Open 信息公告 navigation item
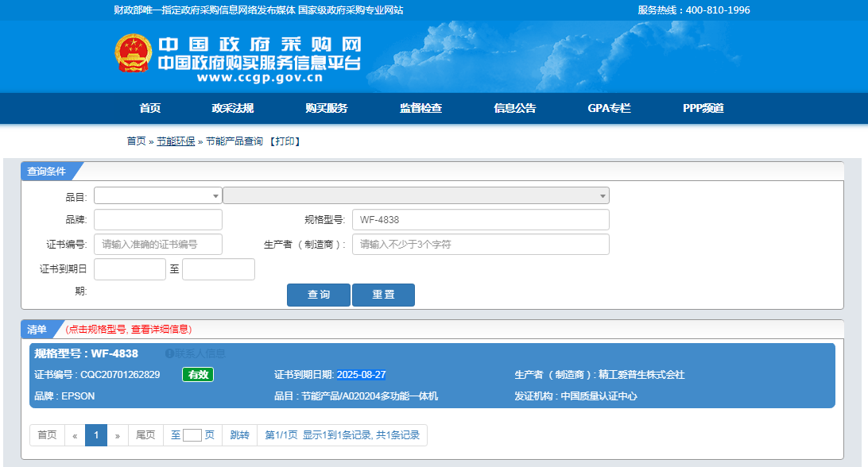The width and height of the screenshot is (868, 467). coord(515,108)
